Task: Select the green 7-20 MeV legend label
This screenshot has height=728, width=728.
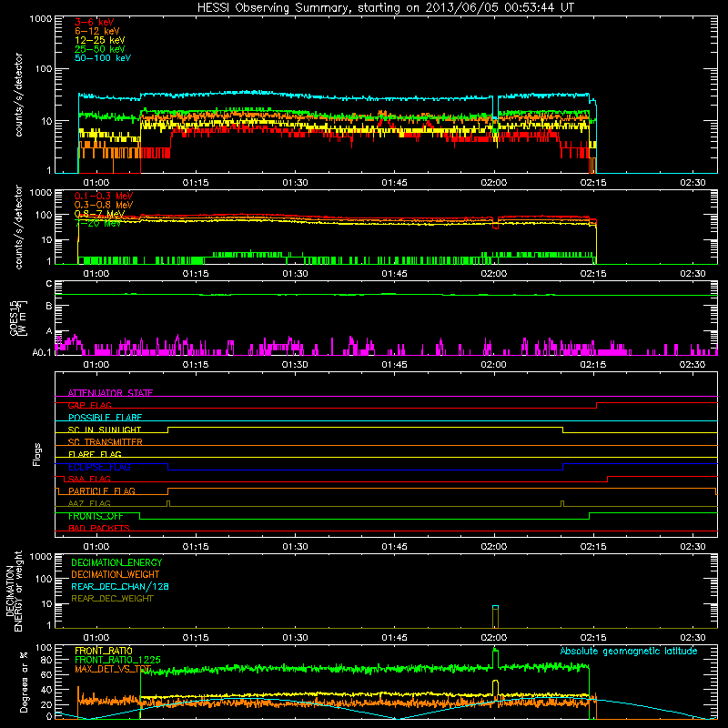Action: (x=98, y=223)
